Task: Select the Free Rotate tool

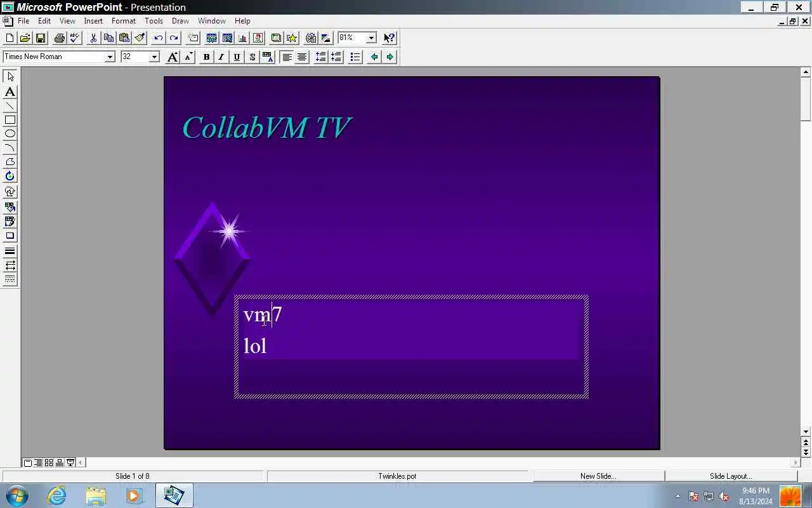Action: click(x=10, y=176)
